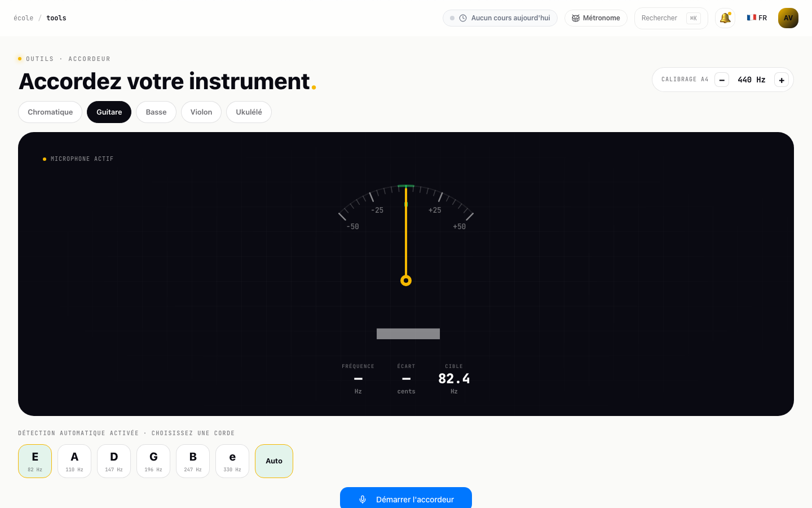The height and width of the screenshot is (508, 812).
Task: Select the Chromatique tuning mode
Action: pos(50,112)
